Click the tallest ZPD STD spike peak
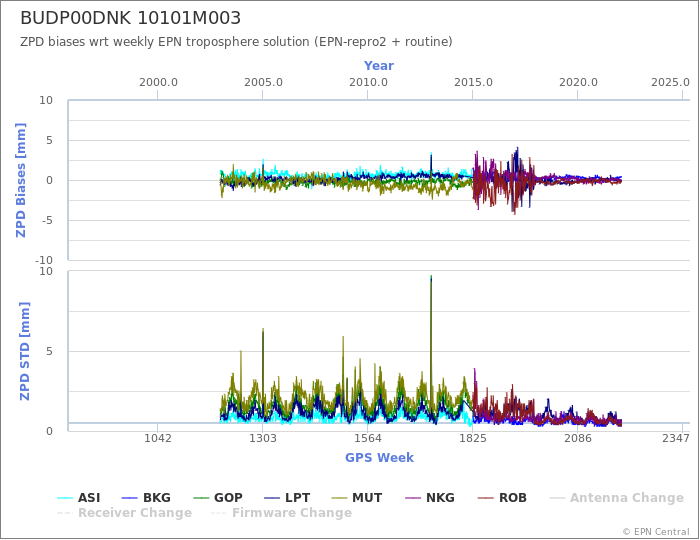Image resolution: width=700 pixels, height=540 pixels. [431, 277]
